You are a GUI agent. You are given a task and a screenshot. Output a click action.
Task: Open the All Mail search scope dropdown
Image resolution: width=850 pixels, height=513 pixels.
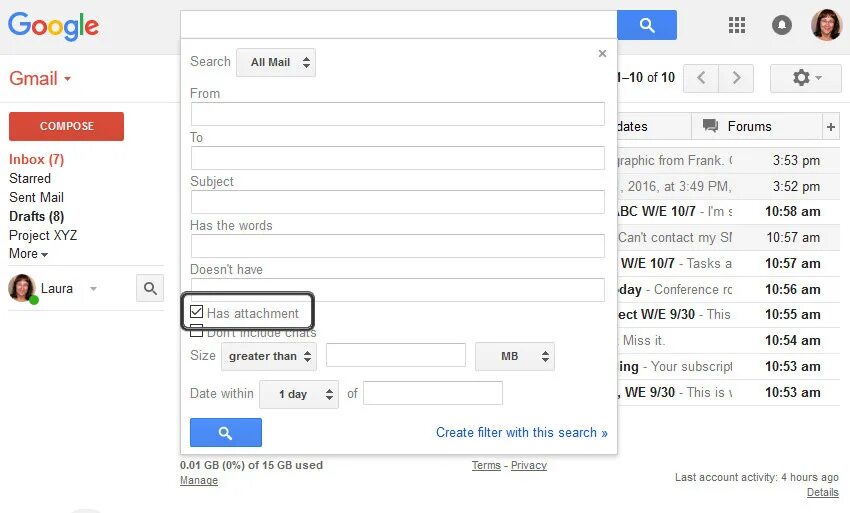276,62
